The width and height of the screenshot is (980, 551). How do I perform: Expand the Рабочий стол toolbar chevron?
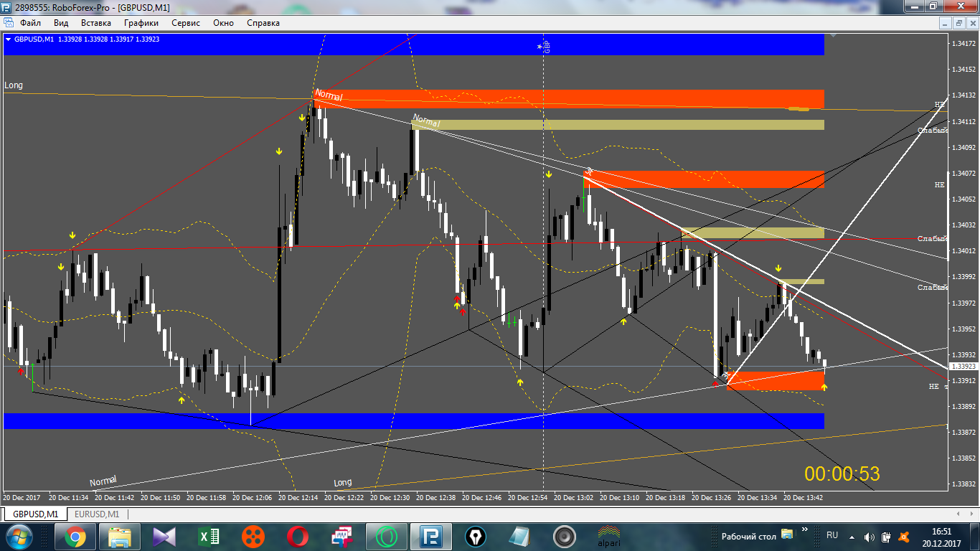click(805, 531)
